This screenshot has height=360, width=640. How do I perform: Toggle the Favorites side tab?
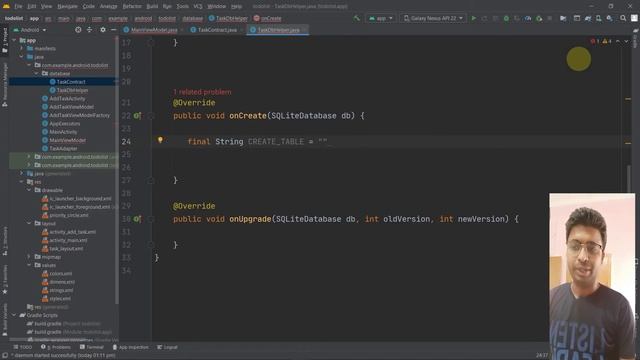5,280
